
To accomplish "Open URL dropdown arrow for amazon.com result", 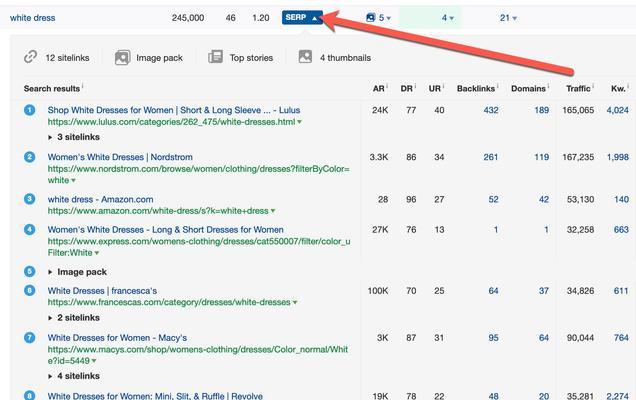I will click(273, 211).
